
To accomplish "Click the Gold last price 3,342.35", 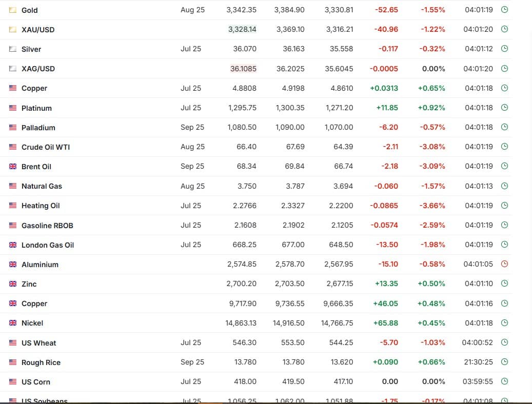I will tap(241, 10).
